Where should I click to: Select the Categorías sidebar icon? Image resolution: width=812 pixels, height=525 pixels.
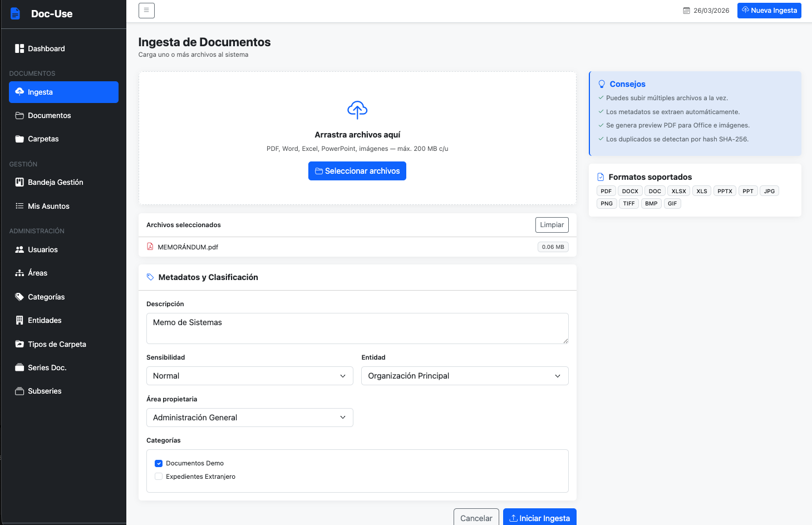coord(19,297)
